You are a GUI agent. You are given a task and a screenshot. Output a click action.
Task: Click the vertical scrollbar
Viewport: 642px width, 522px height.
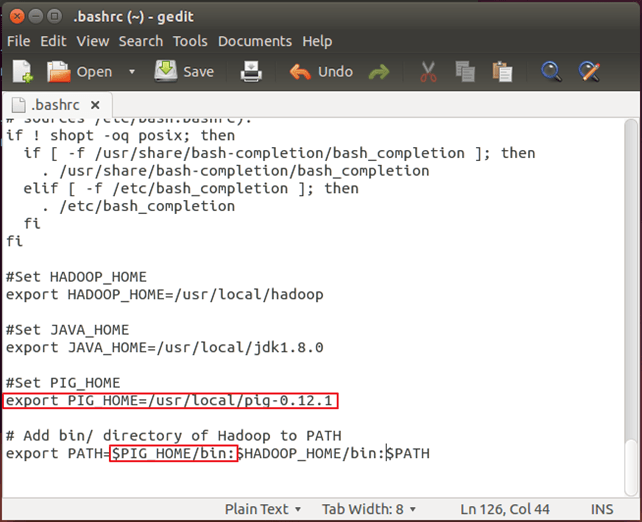tap(632, 300)
